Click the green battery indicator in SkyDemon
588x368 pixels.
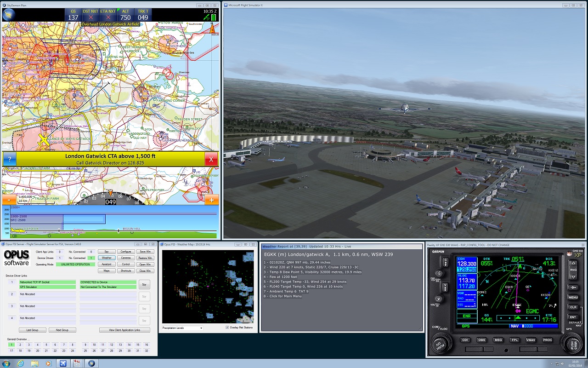[214, 17]
